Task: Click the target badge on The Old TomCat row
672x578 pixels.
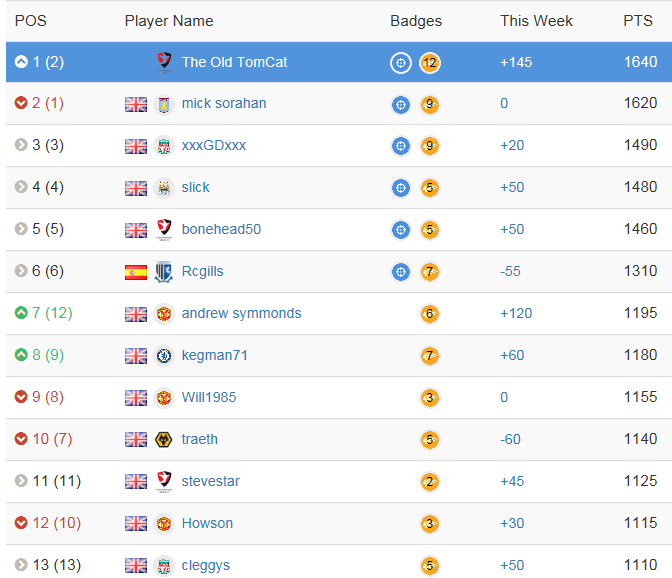Action: pos(400,63)
